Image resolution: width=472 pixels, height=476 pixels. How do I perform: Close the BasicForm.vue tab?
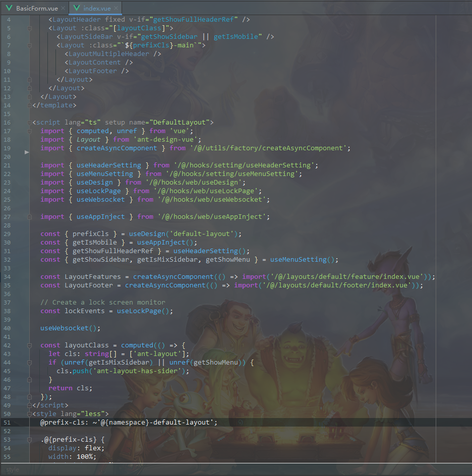tap(63, 8)
